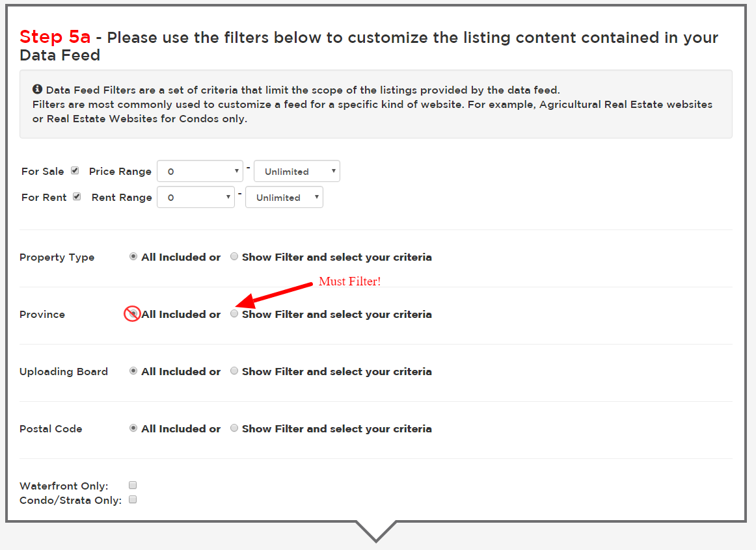Enable the Waterfront Only checkbox
The image size is (756, 550).
click(133, 485)
